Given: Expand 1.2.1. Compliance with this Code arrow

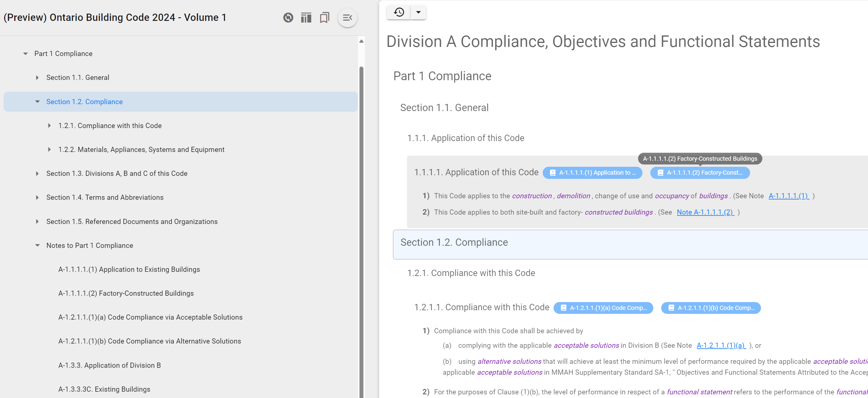Looking at the screenshot, I should pyautogui.click(x=50, y=126).
